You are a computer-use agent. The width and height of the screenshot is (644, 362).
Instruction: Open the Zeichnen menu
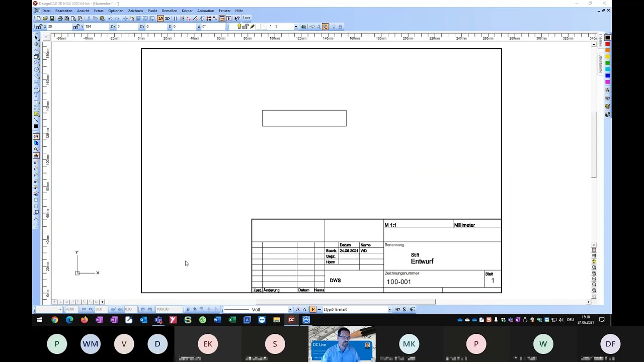click(135, 11)
